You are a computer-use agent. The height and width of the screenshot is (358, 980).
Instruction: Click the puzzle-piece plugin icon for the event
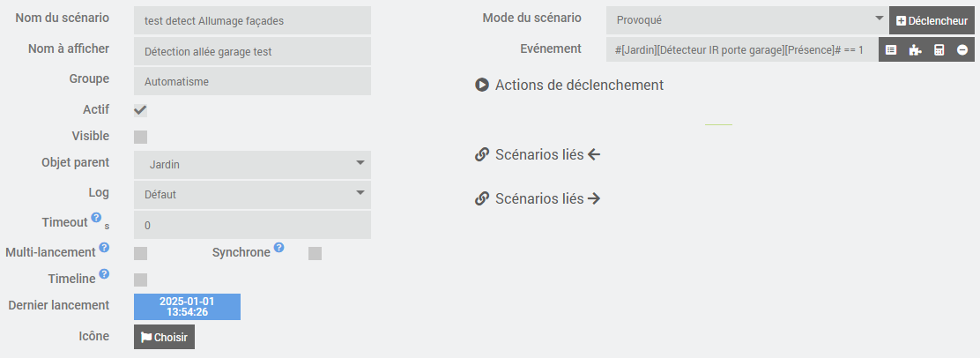click(915, 50)
